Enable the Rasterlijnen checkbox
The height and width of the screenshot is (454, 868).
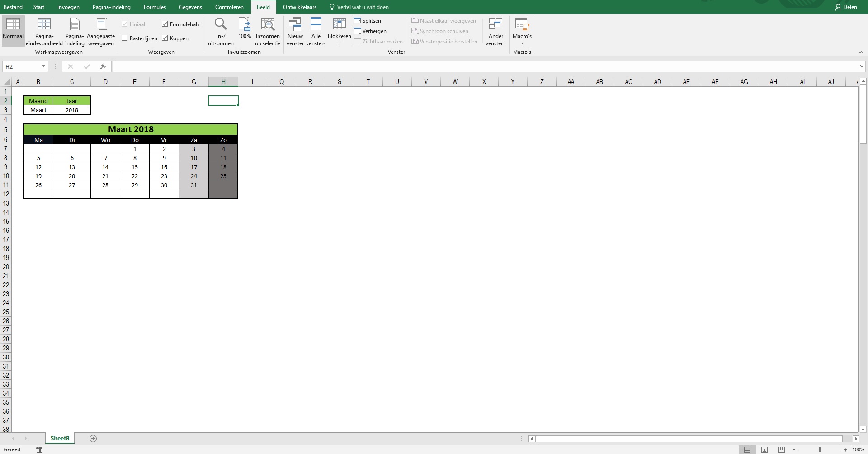pos(125,38)
